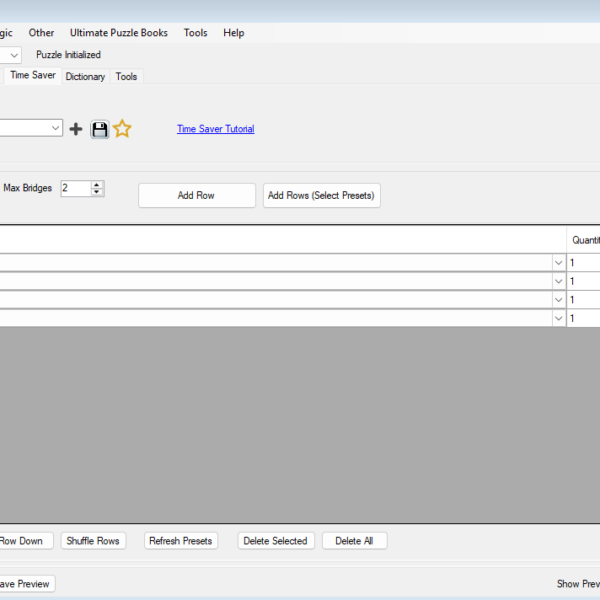Switch to the Dictionary tab

coord(85,77)
